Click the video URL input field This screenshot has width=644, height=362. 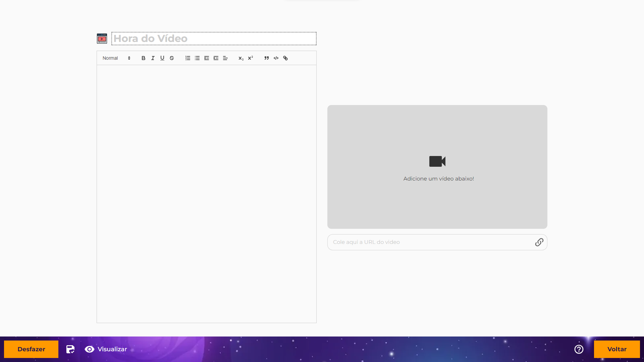(x=429, y=242)
